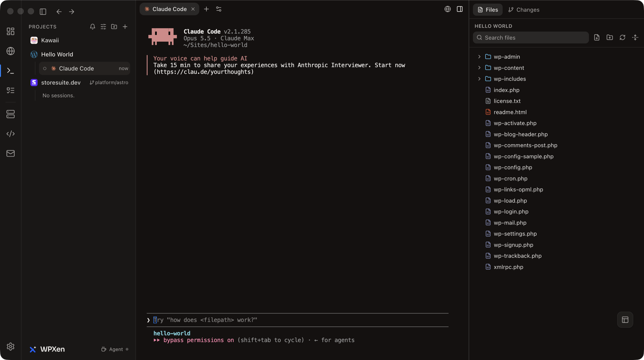The image size is (644, 360).
Task: Click the add folder icon in Projects header
Action: [114, 27]
